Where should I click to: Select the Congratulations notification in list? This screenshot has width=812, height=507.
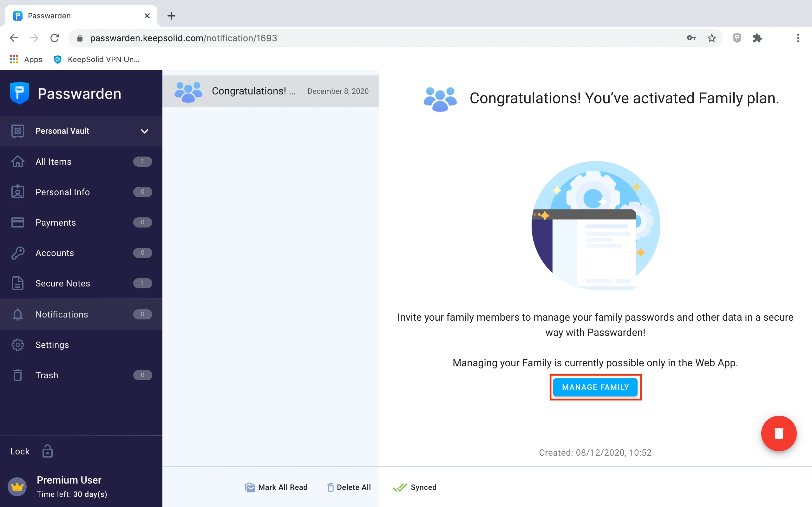point(271,91)
